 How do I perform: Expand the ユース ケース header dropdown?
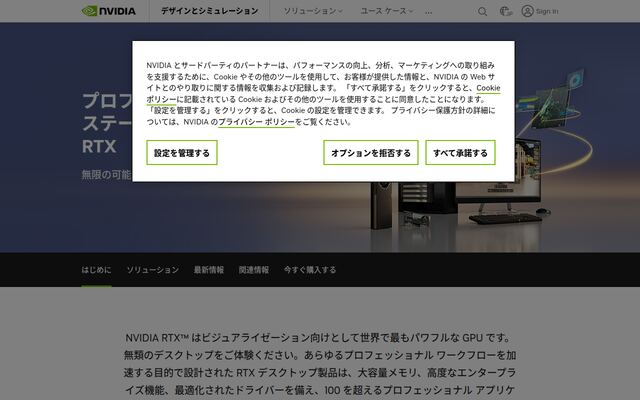point(387,11)
